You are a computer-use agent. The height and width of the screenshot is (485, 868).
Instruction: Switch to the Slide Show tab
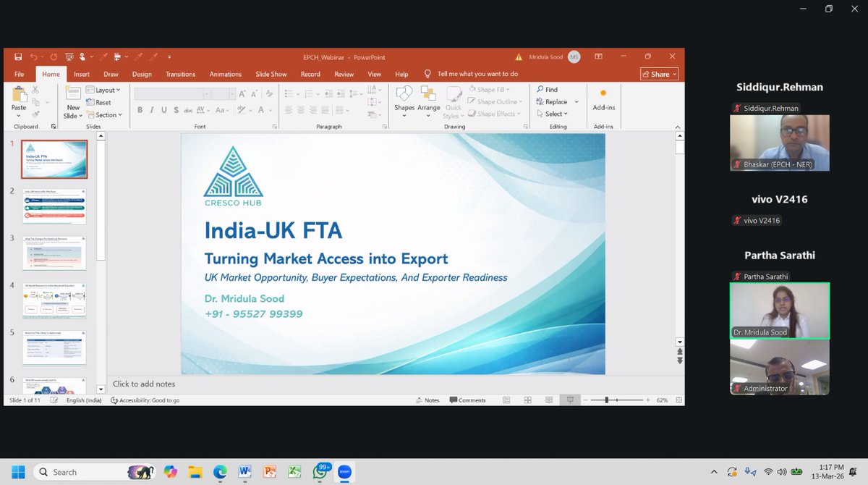271,74
